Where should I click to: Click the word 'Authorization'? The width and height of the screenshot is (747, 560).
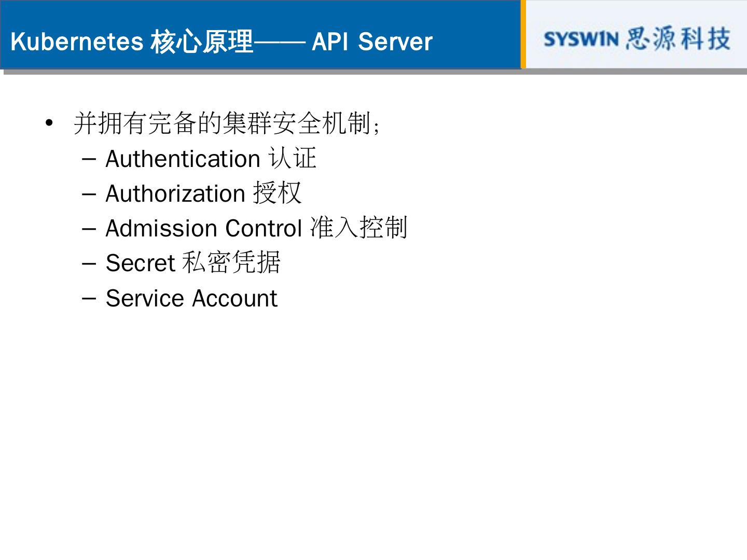click(x=175, y=193)
